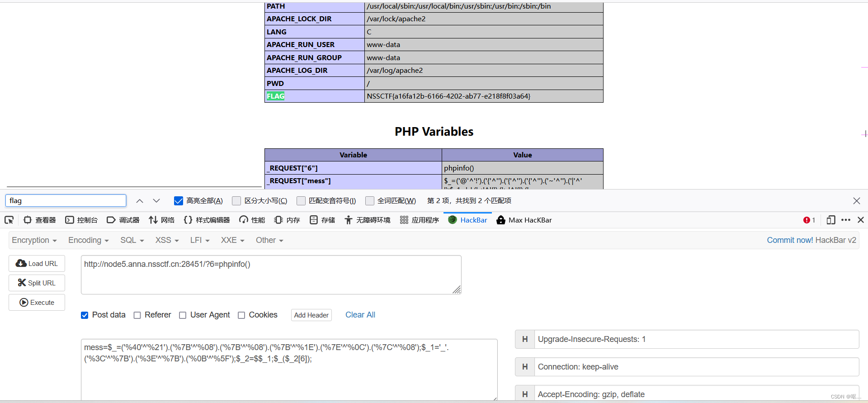Click the Connection: keep-alive header field
The height and width of the screenshot is (403, 868).
[x=697, y=367]
